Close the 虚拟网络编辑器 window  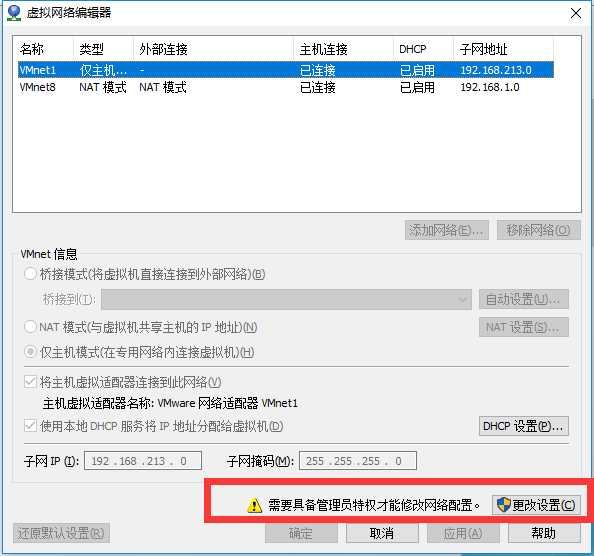[x=576, y=13]
